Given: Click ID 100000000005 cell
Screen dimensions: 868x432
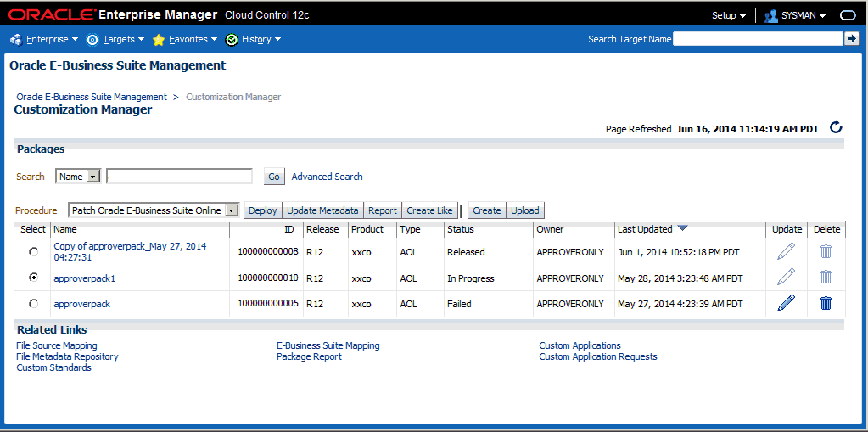Looking at the screenshot, I should [x=268, y=304].
